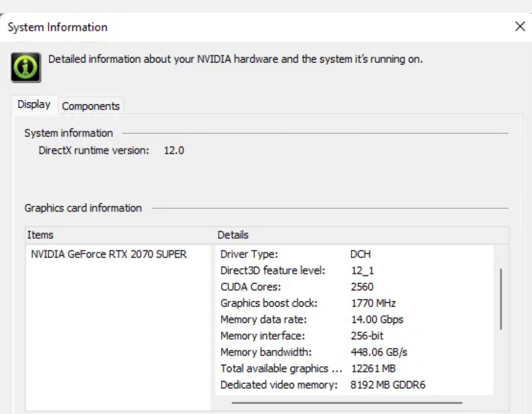The height and width of the screenshot is (414, 532).
Task: Click the green NVIDIA information icon
Action: 26,66
